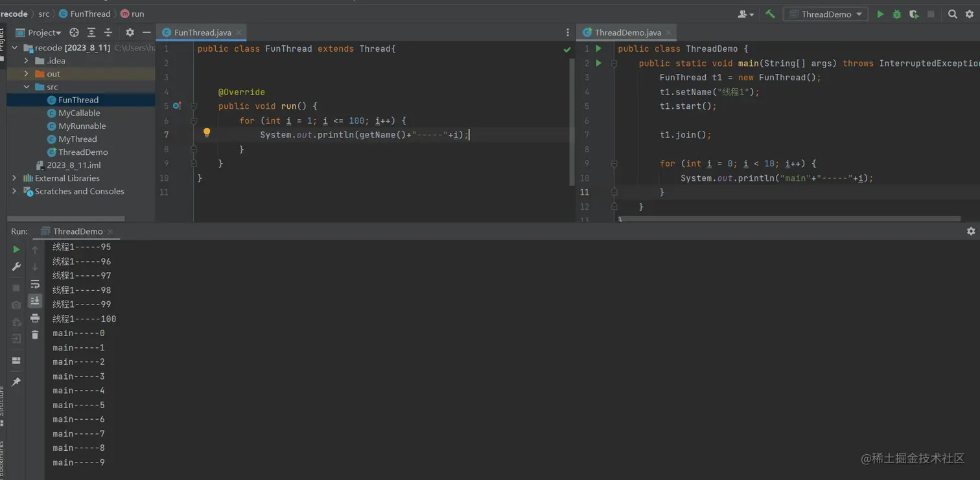
Task: Click run gutter arrow beside class ThreadDemo
Action: [599, 49]
